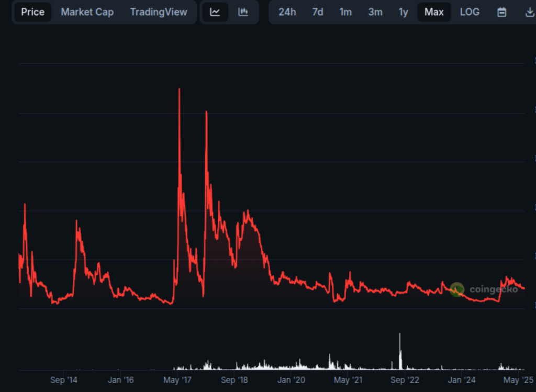Select the 3m time range
This screenshot has width=536, height=392.
375,12
